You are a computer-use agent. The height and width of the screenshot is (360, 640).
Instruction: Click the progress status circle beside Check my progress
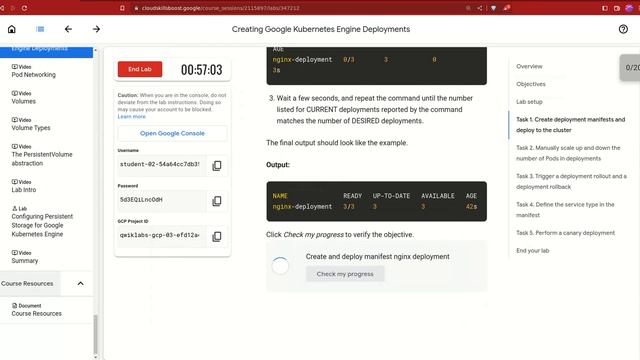point(280,266)
